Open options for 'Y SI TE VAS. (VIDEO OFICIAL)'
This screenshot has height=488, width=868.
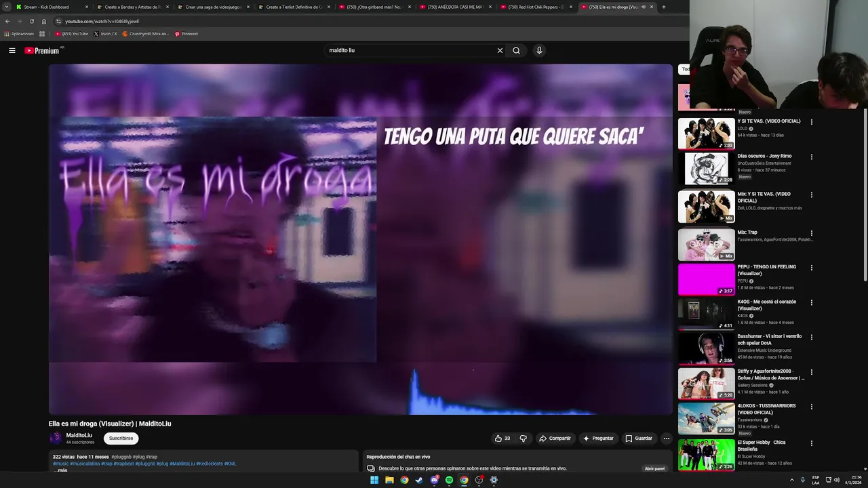(x=811, y=122)
